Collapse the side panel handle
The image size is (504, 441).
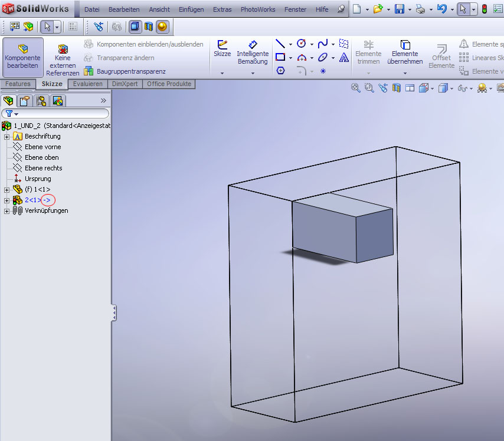point(114,313)
